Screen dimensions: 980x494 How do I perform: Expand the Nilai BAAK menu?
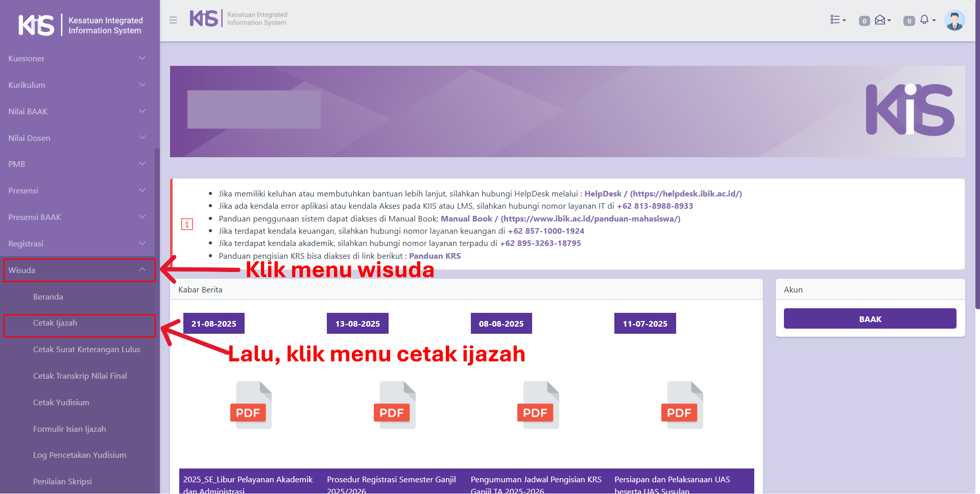pos(77,111)
